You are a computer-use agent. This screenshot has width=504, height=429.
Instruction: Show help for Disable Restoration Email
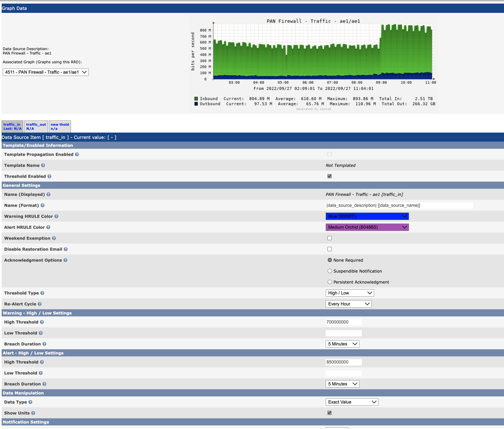pos(66,249)
